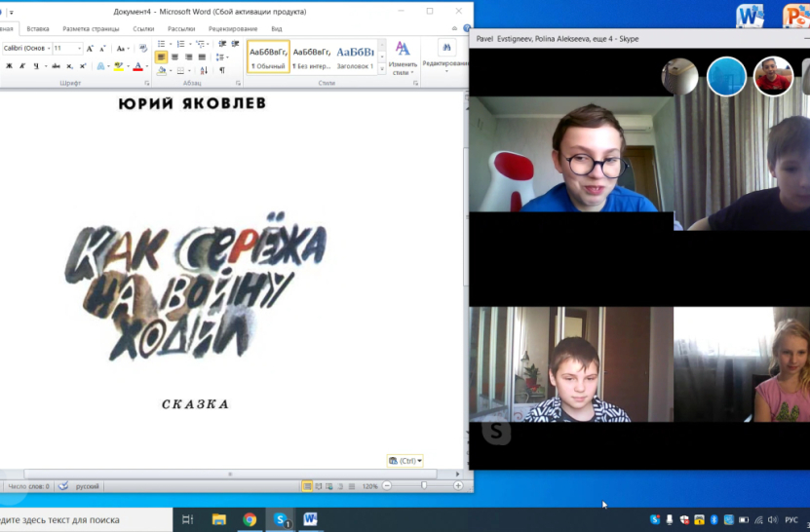Image resolution: width=810 pixels, height=532 pixels.
Task: Open the Вставка ribbon tab
Action: point(38,29)
